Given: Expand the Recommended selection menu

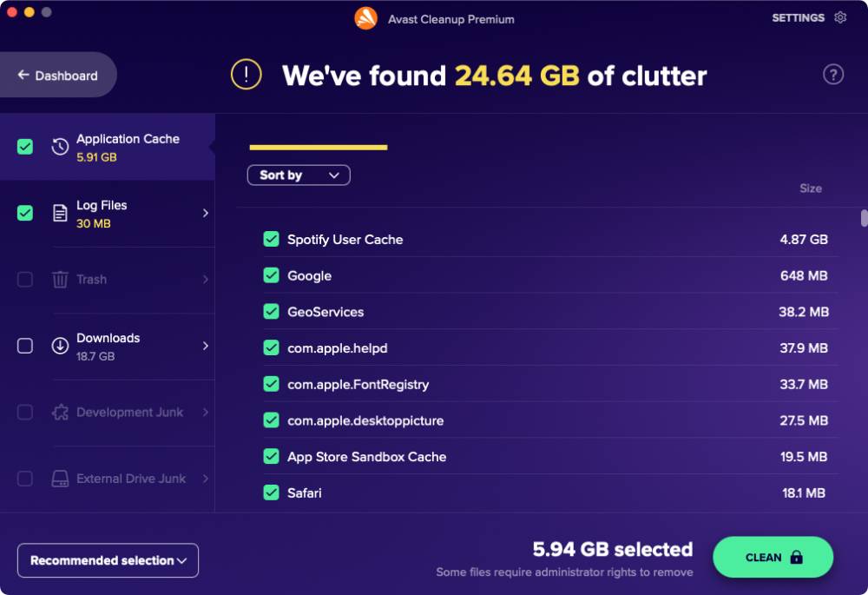Looking at the screenshot, I should pos(108,560).
